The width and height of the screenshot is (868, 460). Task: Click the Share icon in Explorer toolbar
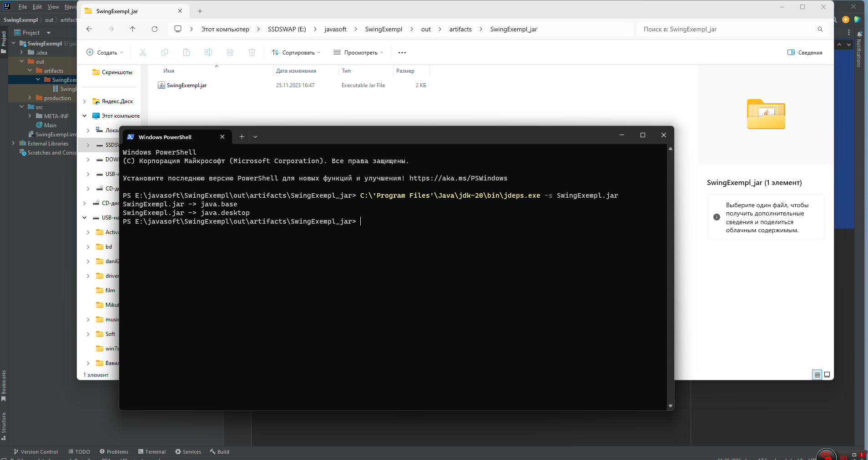click(230, 52)
